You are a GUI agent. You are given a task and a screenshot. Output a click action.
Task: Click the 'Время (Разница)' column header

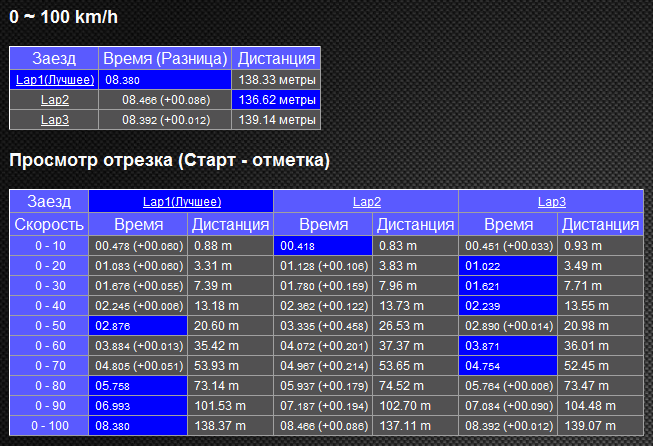[x=165, y=58]
